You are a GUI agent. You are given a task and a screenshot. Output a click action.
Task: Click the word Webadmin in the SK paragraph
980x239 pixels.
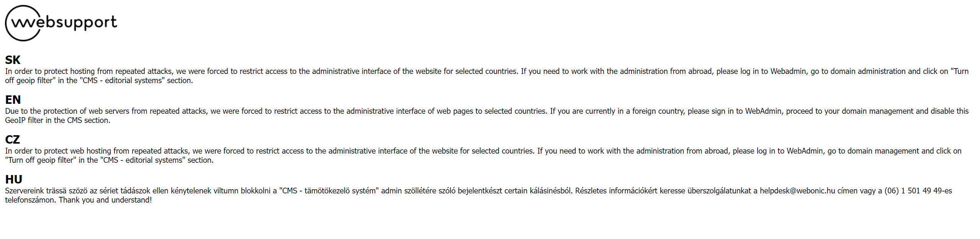(788, 71)
